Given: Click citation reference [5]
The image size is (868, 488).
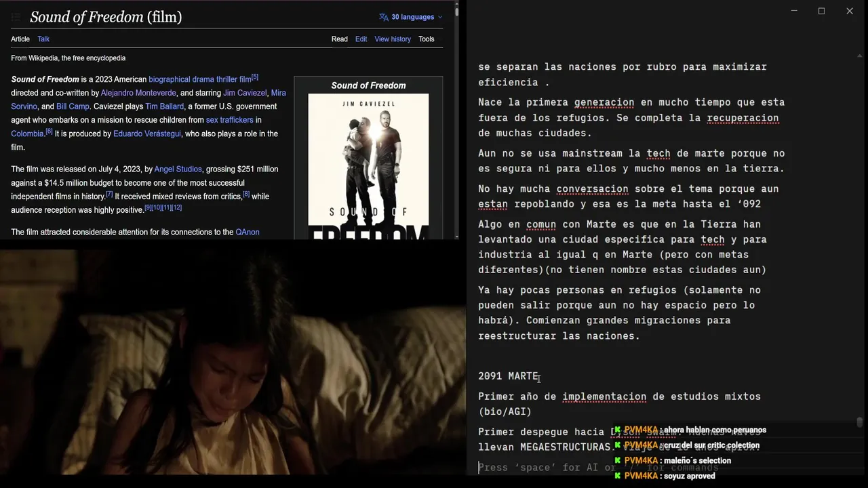Looking at the screenshot, I should coord(255,77).
